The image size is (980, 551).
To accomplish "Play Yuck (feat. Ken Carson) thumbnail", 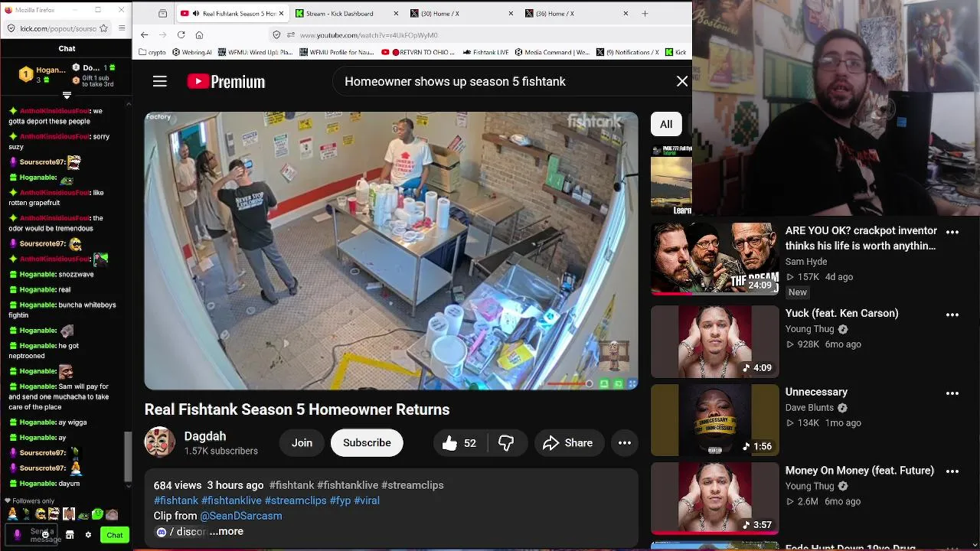I will 715,342.
